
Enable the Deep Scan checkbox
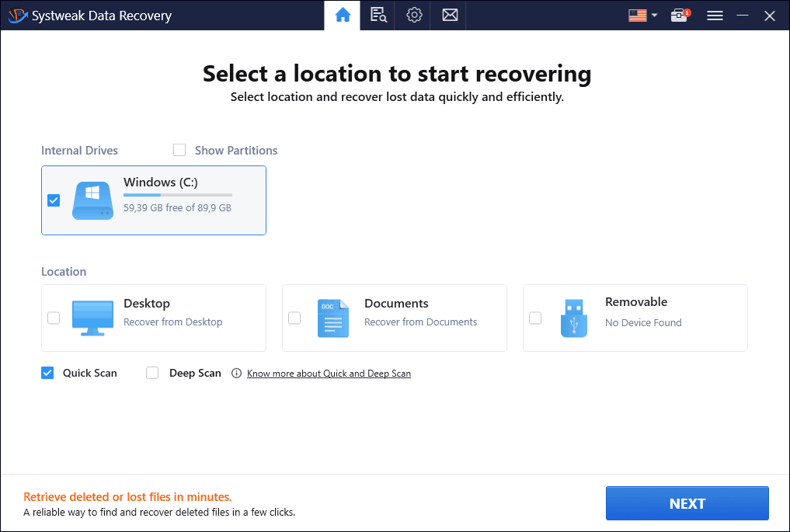[152, 373]
